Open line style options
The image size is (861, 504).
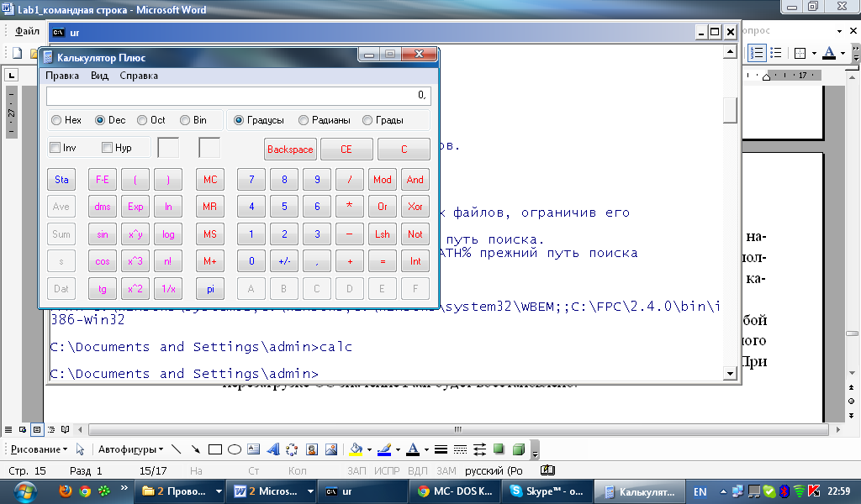[x=441, y=449]
